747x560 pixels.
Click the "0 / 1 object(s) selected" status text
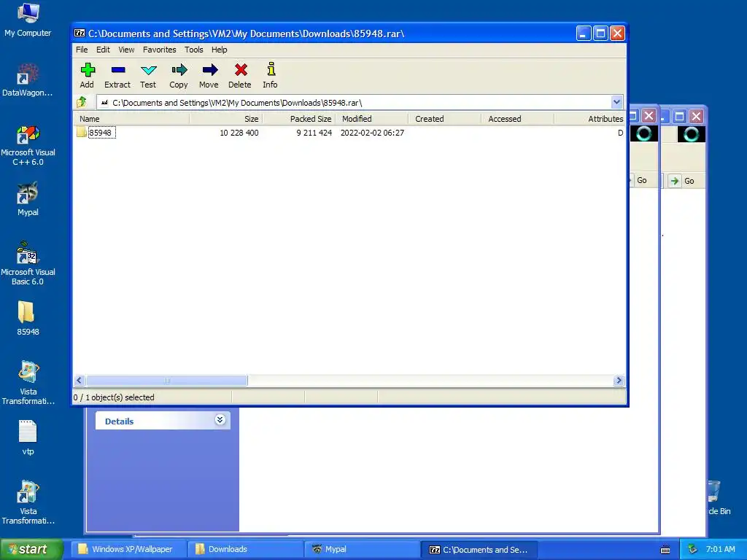[114, 397]
